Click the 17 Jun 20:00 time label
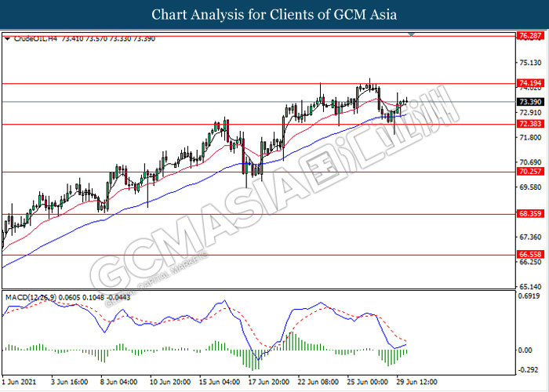The height and width of the screenshot is (392, 549). tap(269, 382)
